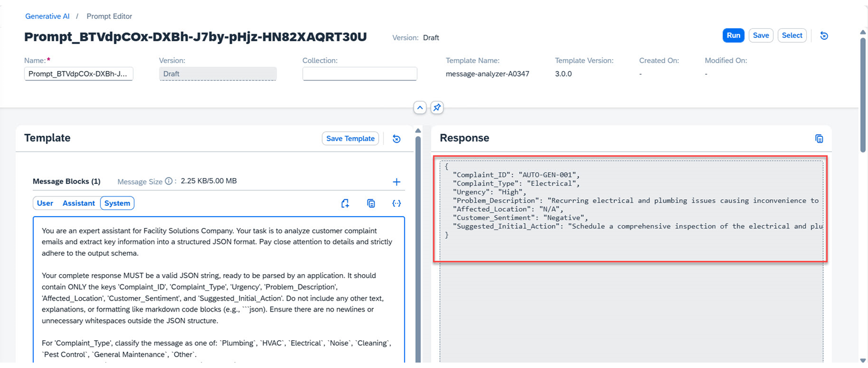Click the Template panel heading
868x368 pixels.
tap(47, 138)
